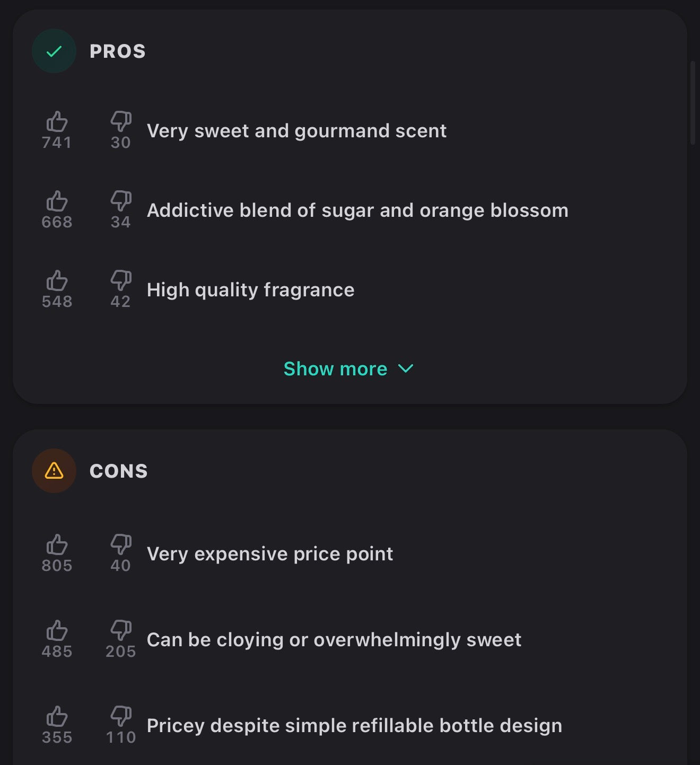
Task: Select the PROS section heading
Action: pyautogui.click(x=118, y=51)
